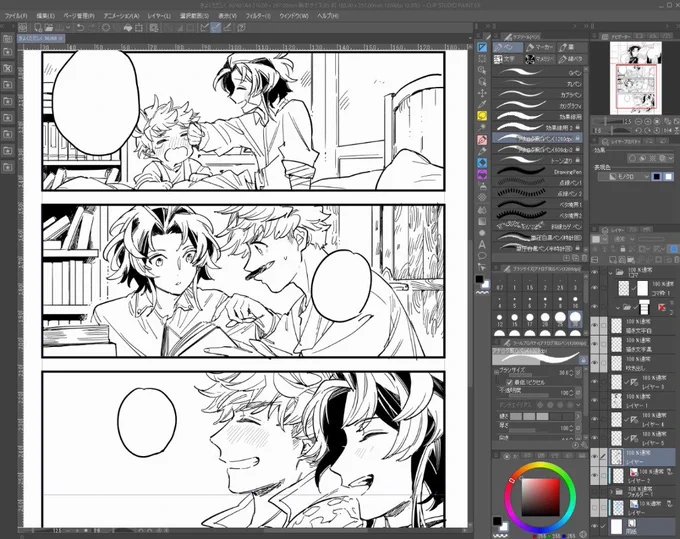The width and height of the screenshot is (680, 539).
Task: Select the Text (A) tool
Action: coord(482,244)
